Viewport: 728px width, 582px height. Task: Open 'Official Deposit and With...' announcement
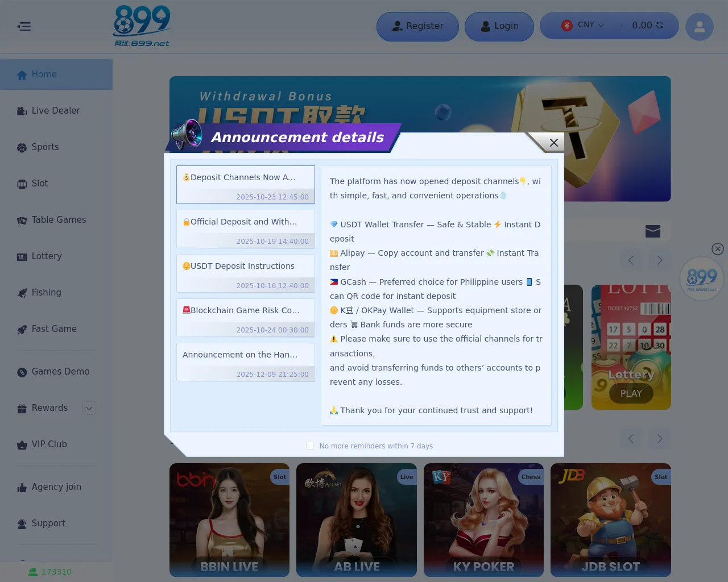click(x=246, y=229)
